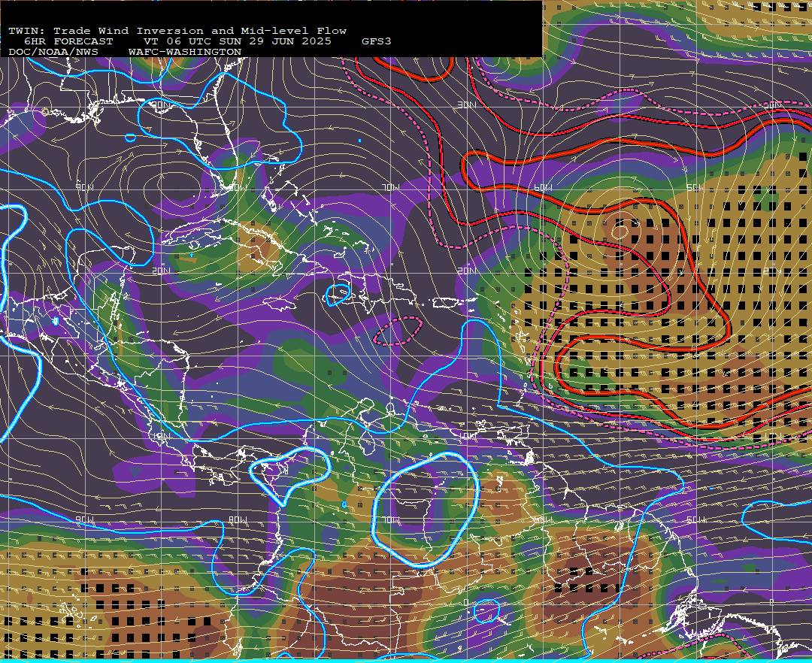Screen dimensions: 812x663
Task: Click the small cyan circle near the equator
Action: (486, 610)
